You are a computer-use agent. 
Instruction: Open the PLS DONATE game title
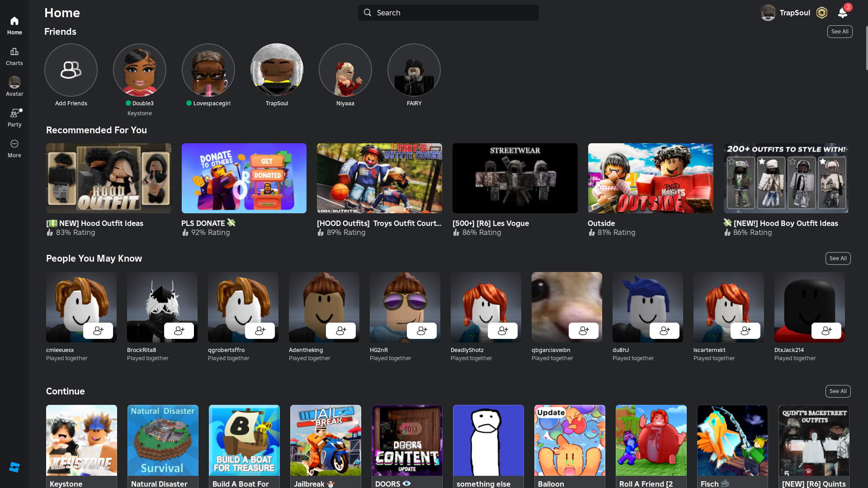(208, 223)
